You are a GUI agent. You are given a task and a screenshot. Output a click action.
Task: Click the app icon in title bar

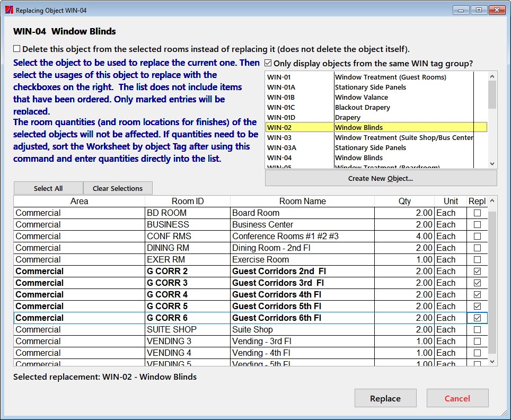tap(8, 10)
